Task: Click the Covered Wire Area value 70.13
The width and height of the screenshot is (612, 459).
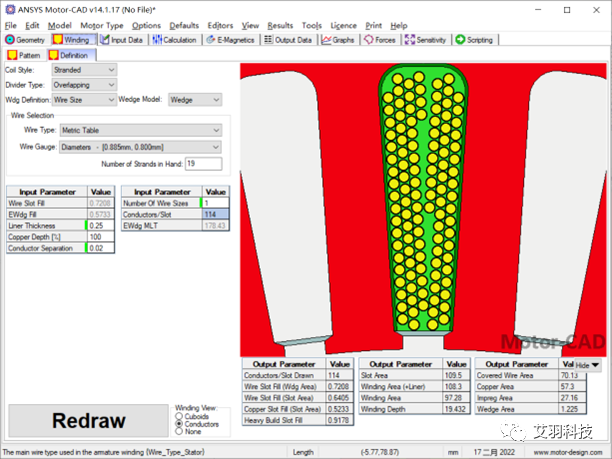Action: tap(572, 375)
